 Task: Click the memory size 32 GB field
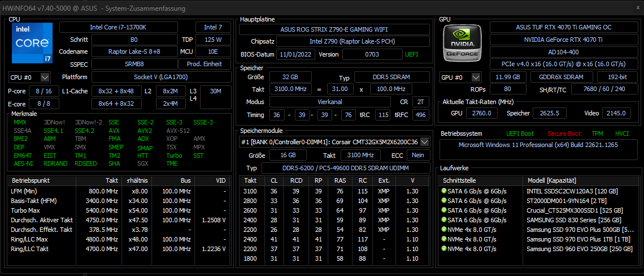pyautogui.click(x=290, y=77)
